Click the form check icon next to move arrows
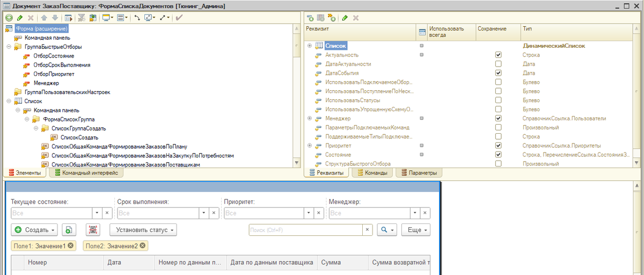 point(69,18)
